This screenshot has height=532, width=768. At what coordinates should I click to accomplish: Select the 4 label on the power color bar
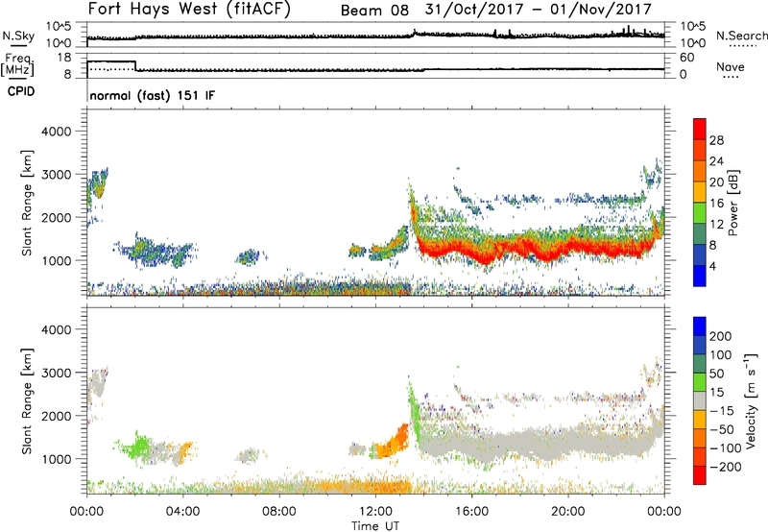[x=713, y=267]
